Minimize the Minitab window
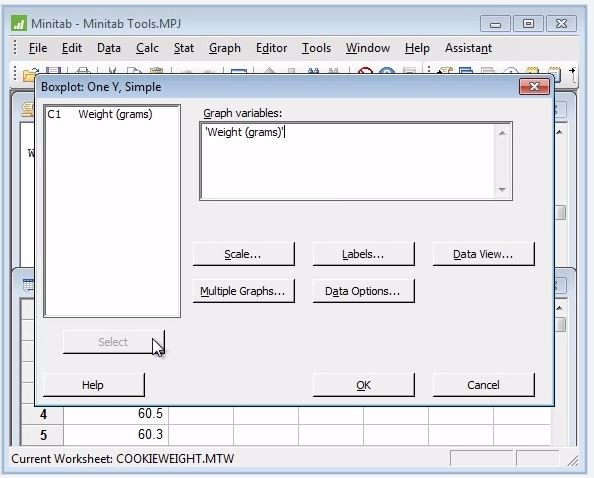594x478 pixels. point(495,24)
